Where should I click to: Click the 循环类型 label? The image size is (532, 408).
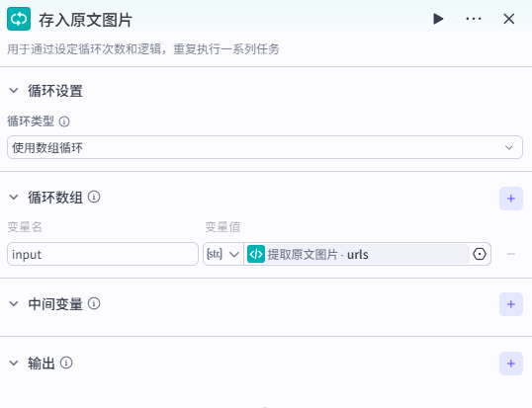[31, 122]
